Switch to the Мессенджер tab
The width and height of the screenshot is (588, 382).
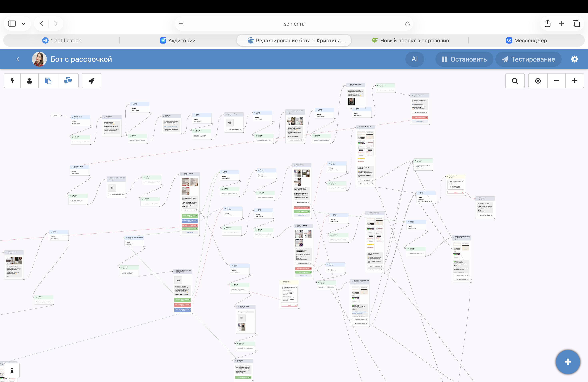(x=526, y=41)
